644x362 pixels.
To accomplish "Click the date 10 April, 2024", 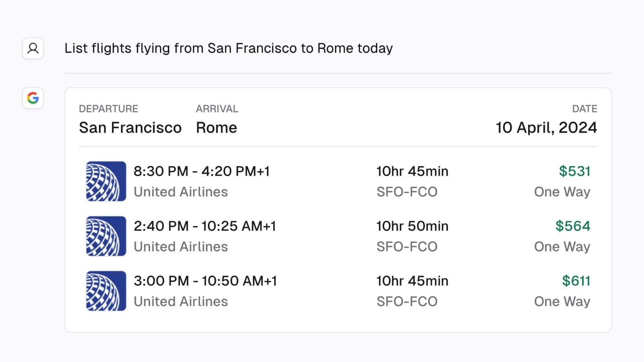I will click(546, 128).
